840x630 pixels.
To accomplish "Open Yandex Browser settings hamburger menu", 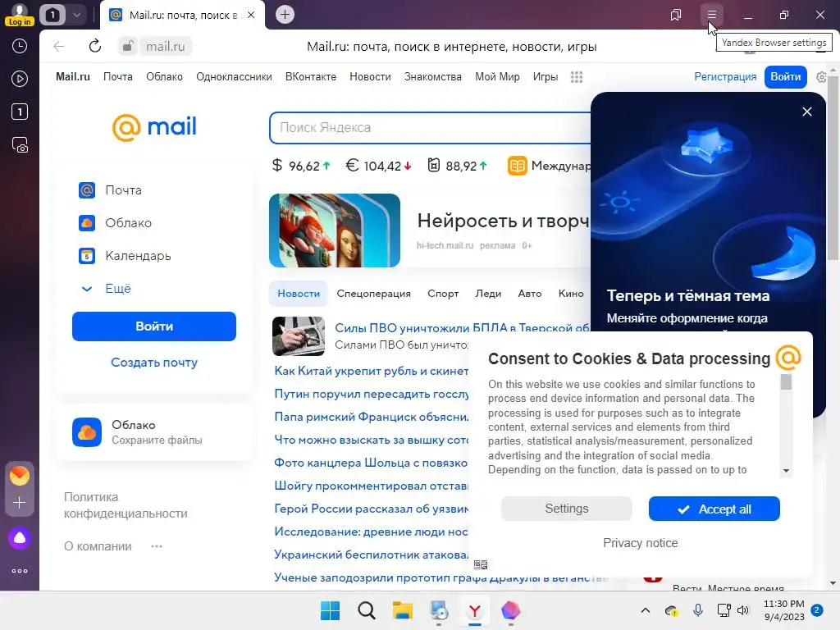I will [711, 15].
